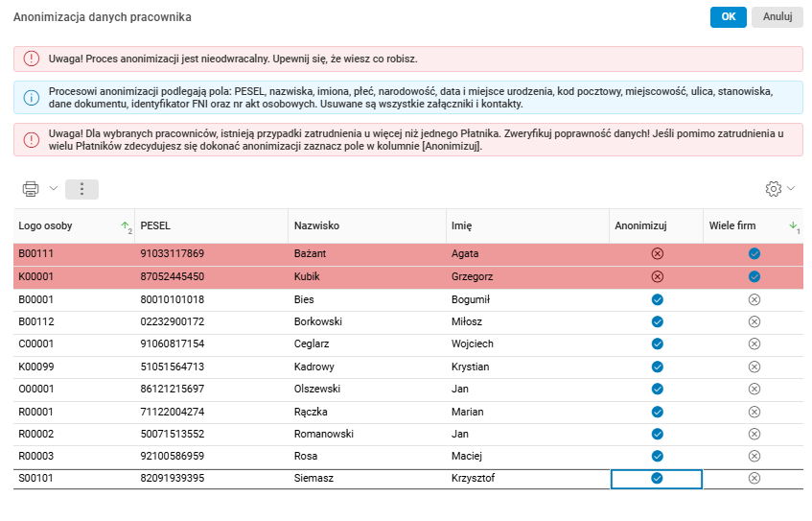Click the table settings gear icon

coord(774,189)
